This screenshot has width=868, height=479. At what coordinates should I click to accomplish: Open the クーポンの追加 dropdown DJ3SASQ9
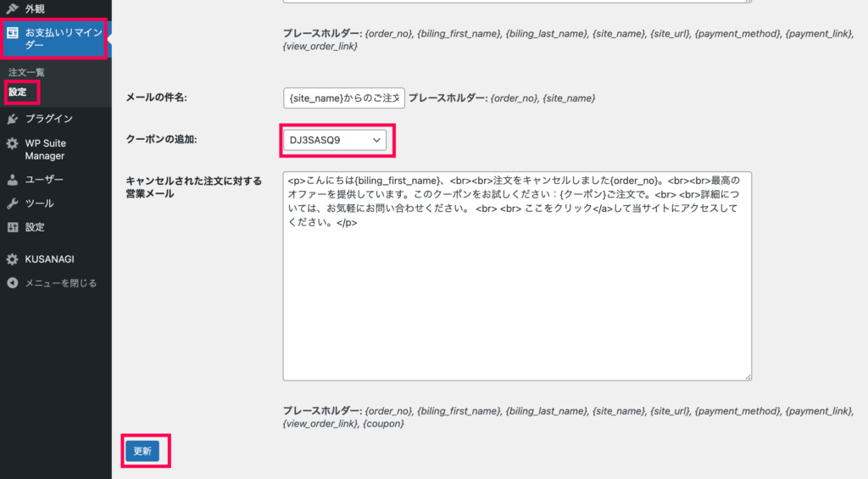[334, 140]
